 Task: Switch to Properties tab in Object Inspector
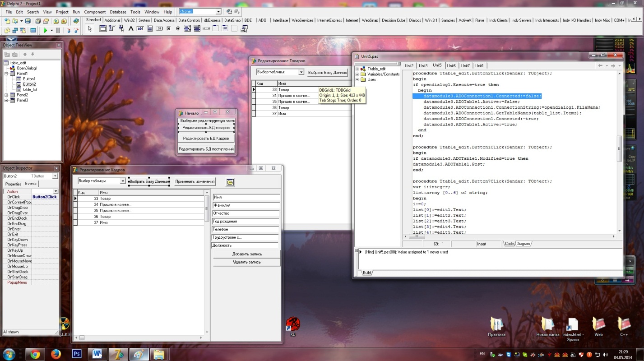coord(13,184)
